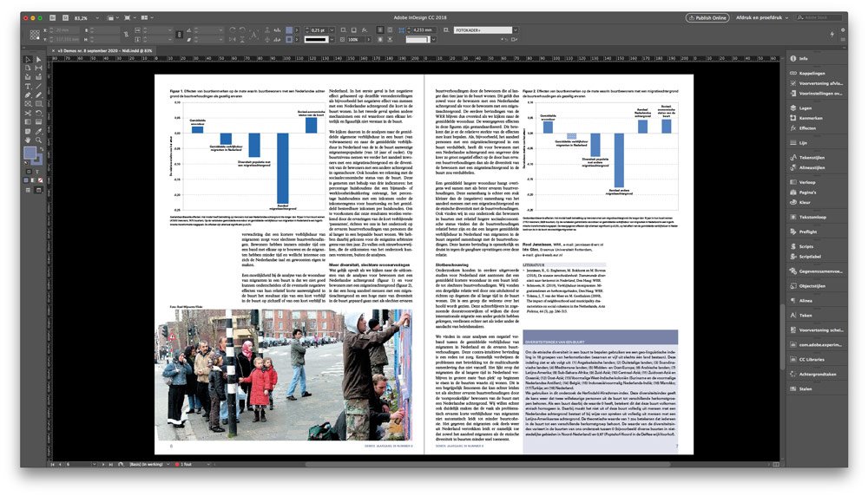Swap fill and stroke colors
Screen dimensions: 868x496
pyautogui.click(x=42, y=149)
